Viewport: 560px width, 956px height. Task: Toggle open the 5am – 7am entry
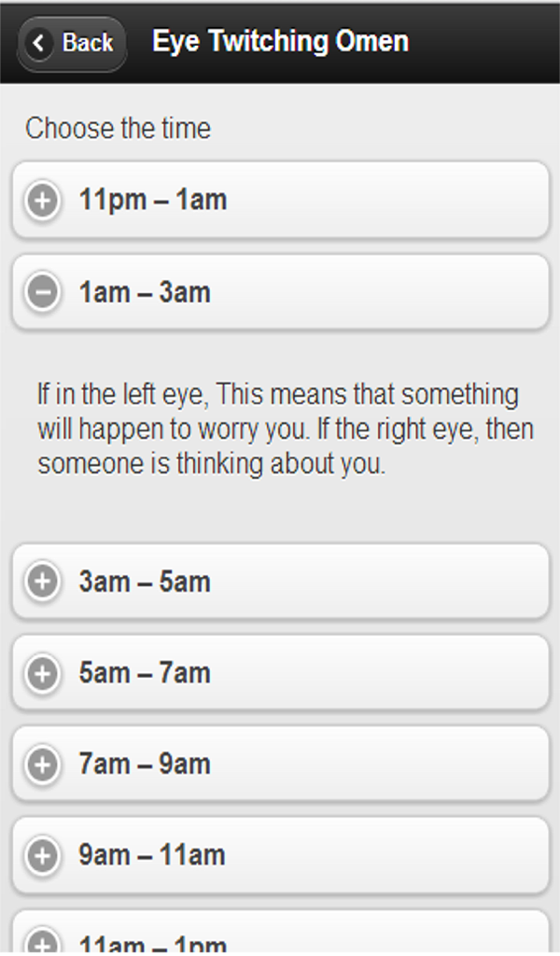point(280,673)
